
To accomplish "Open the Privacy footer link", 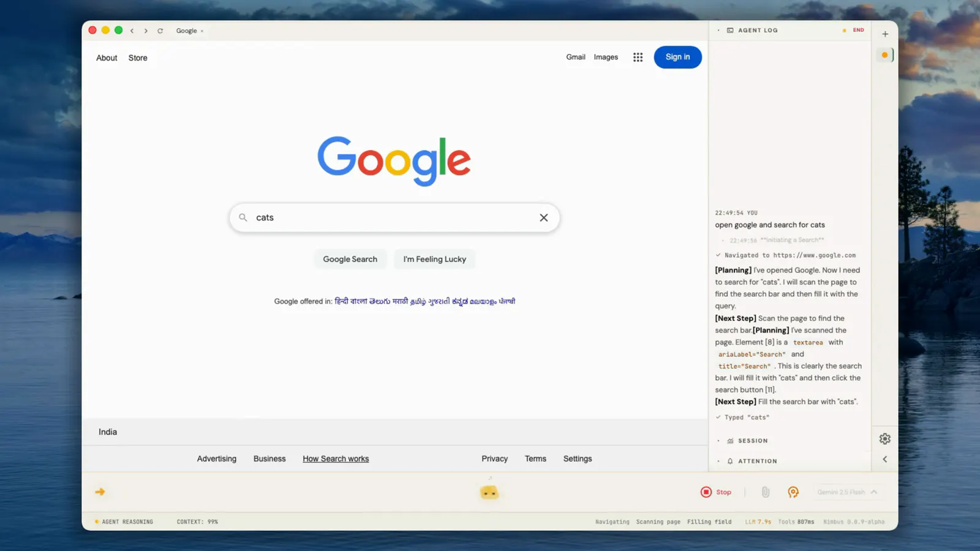I will [x=494, y=459].
